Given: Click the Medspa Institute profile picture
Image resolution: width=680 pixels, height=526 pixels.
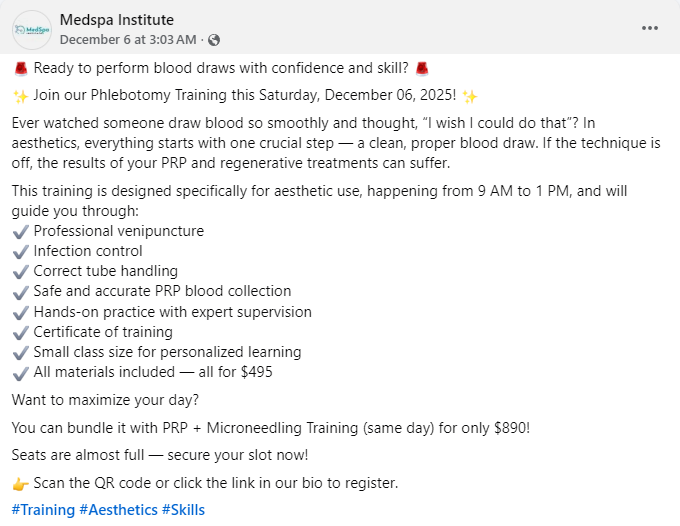Looking at the screenshot, I should [x=32, y=29].
